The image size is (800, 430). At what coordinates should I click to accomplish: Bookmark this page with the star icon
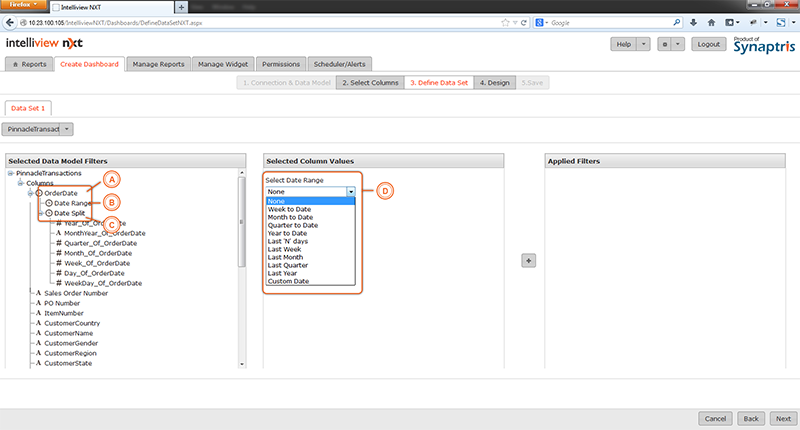click(x=505, y=22)
